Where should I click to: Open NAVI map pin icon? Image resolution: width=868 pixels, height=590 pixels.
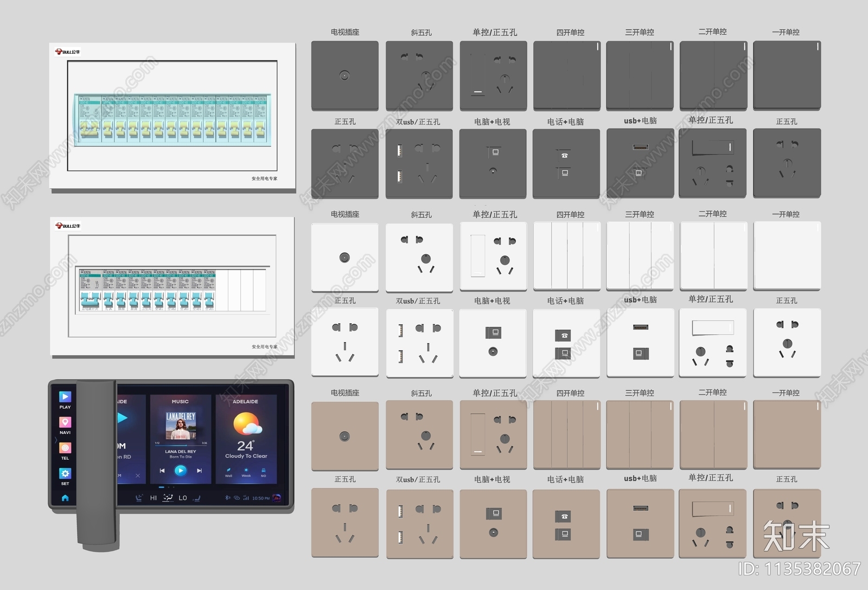[x=65, y=422]
